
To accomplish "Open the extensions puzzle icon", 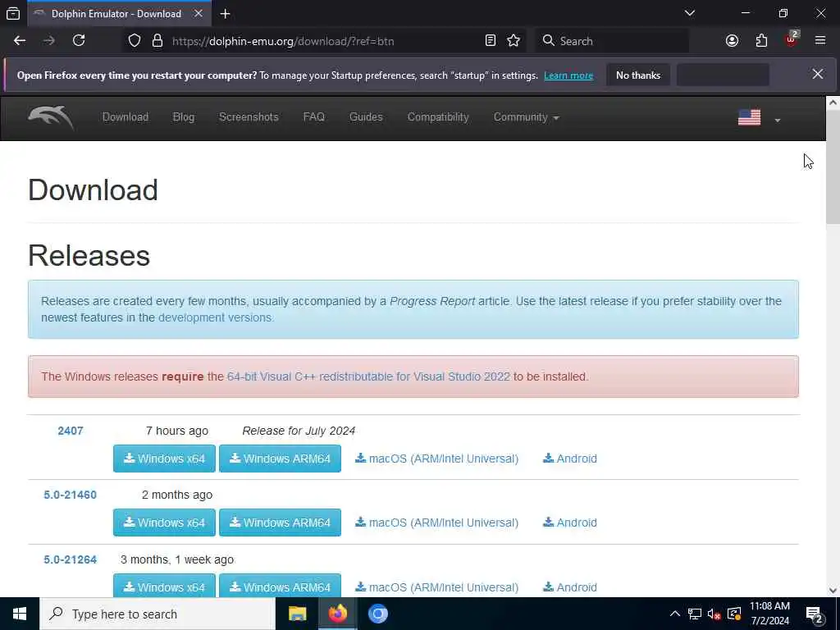I will (x=761, y=41).
